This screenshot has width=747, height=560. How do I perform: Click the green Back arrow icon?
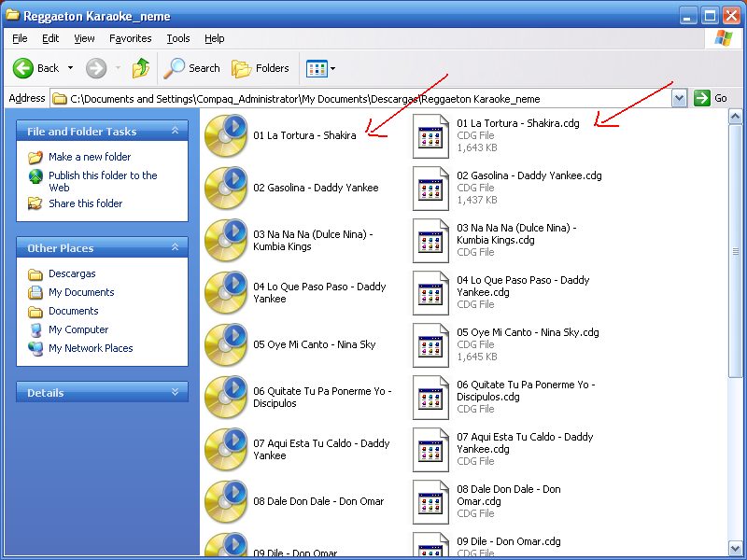22,68
